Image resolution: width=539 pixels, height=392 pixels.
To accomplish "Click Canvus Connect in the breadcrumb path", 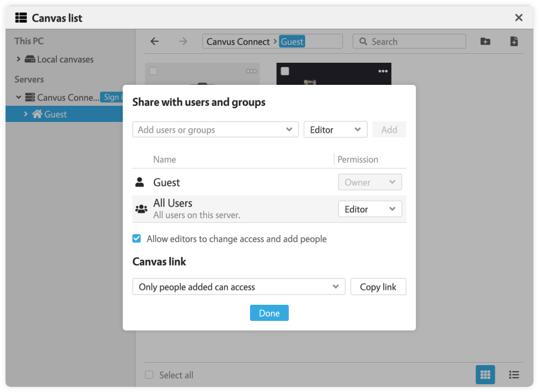I will pyautogui.click(x=237, y=41).
